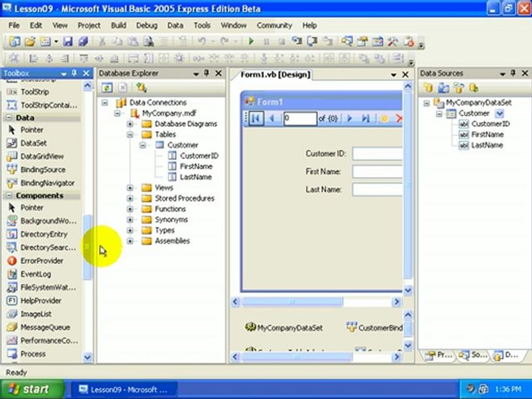The width and height of the screenshot is (532, 399).
Task: Expand the Views folder
Action: (x=130, y=188)
